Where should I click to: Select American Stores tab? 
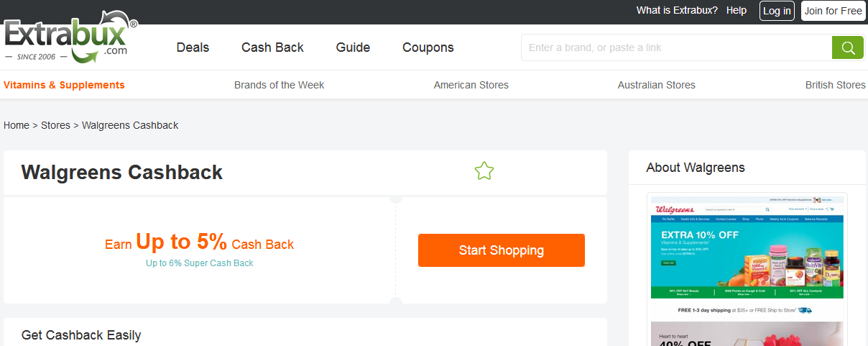point(471,85)
